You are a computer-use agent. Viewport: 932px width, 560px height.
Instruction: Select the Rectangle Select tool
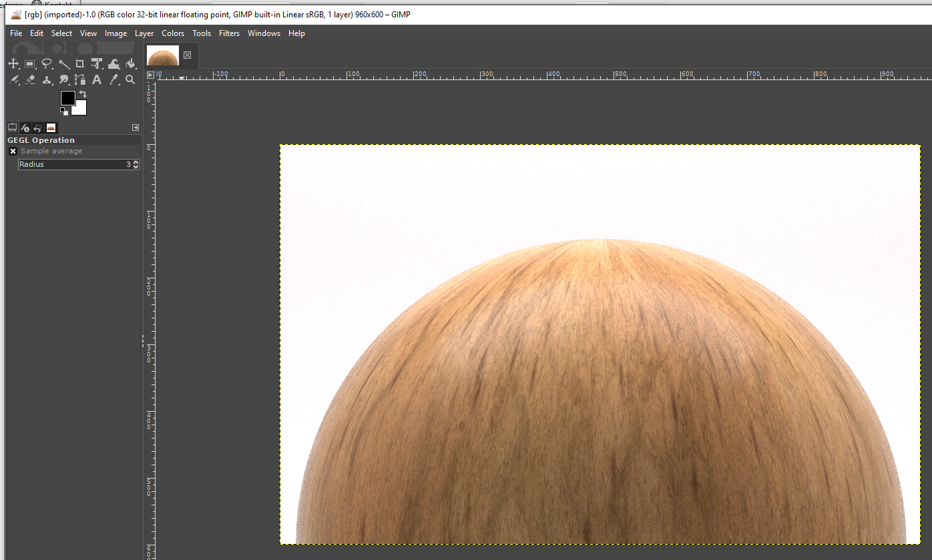(x=30, y=63)
